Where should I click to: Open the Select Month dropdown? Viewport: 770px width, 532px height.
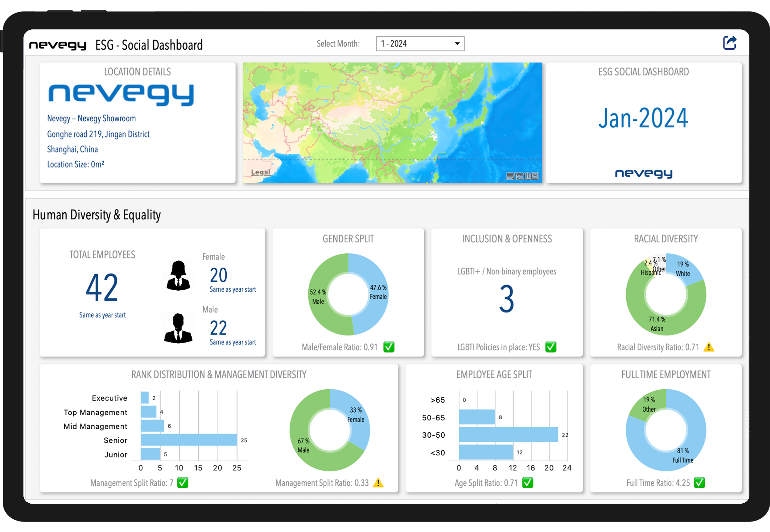point(420,44)
